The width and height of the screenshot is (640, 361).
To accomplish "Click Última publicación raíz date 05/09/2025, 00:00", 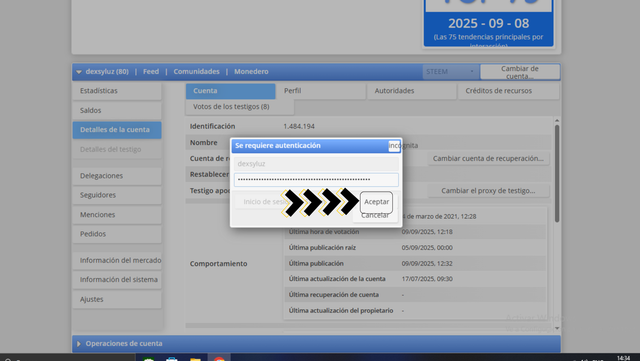I will pos(427,248).
